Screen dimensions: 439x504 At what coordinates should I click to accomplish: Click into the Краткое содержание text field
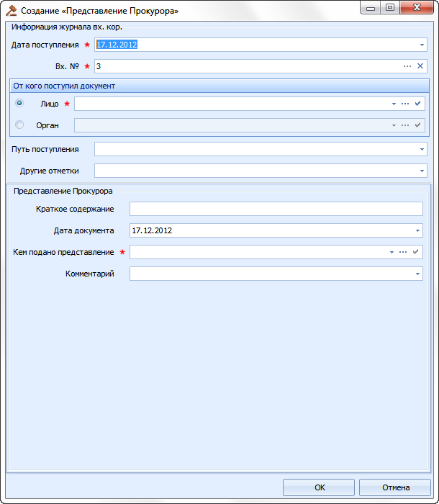[276, 209]
